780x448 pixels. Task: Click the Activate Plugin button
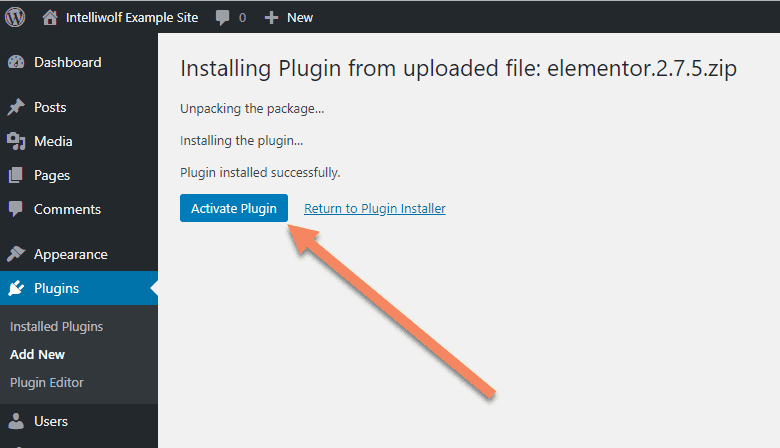(x=234, y=208)
